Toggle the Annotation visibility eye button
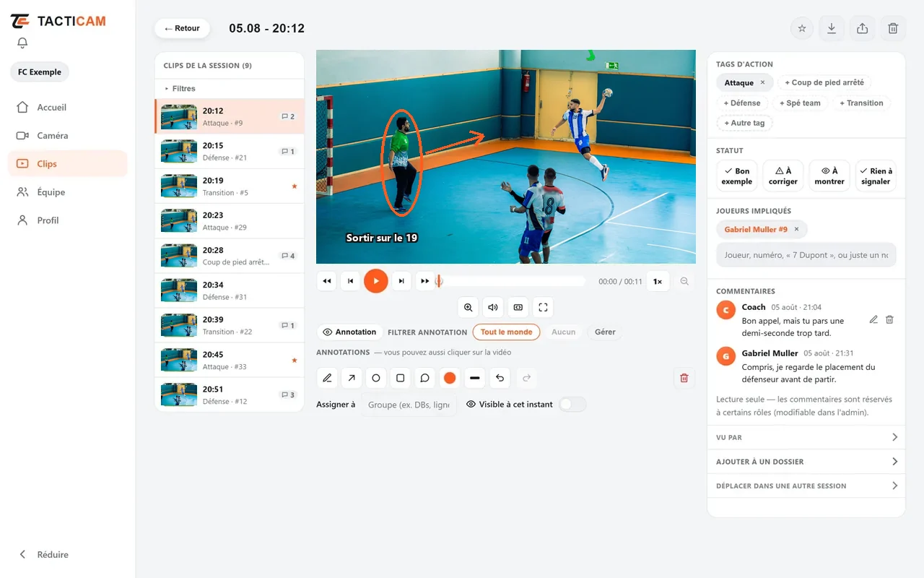 [x=349, y=332]
